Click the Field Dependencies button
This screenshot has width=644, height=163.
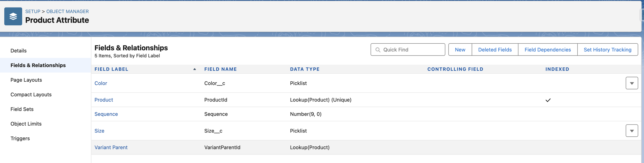(x=548, y=50)
